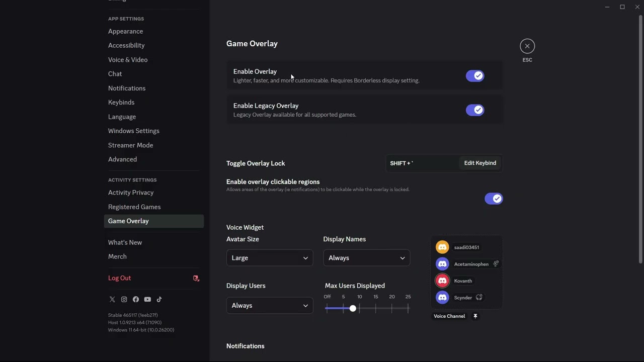
Task: Select Game Overlay sidebar item
Action: [153, 221]
